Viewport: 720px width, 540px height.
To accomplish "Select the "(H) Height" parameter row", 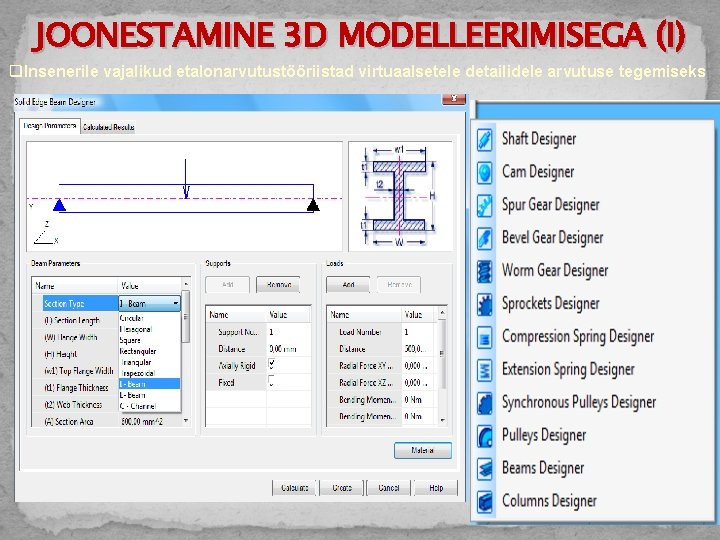I will [76, 354].
